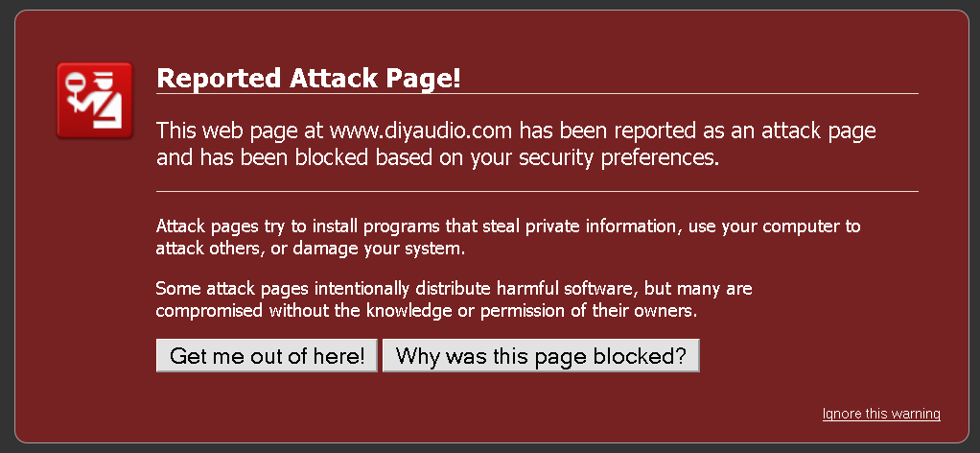Click the words "use your computer to"

(775, 226)
